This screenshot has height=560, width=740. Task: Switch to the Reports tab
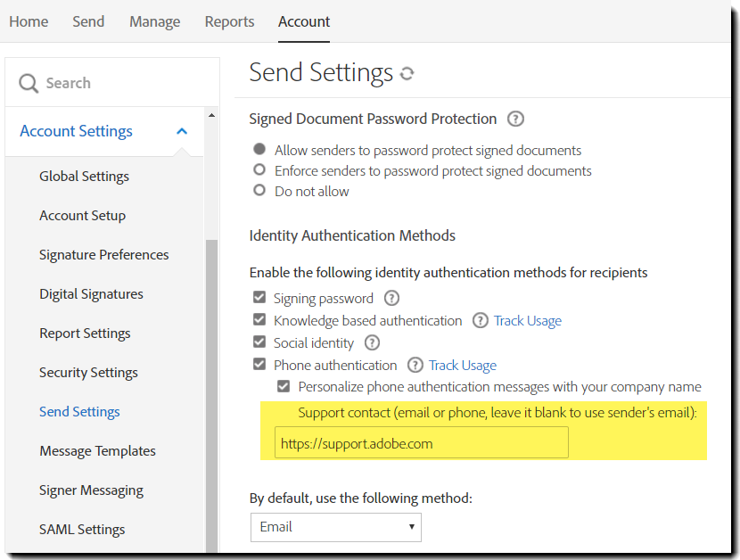point(229,21)
